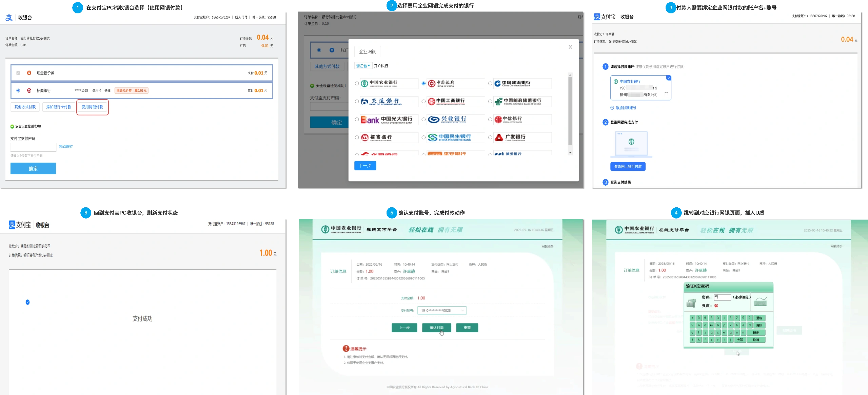This screenshot has width=868, height=395.
Task: Click the 大写 caps key on virtual keypad
Action: (740, 340)
